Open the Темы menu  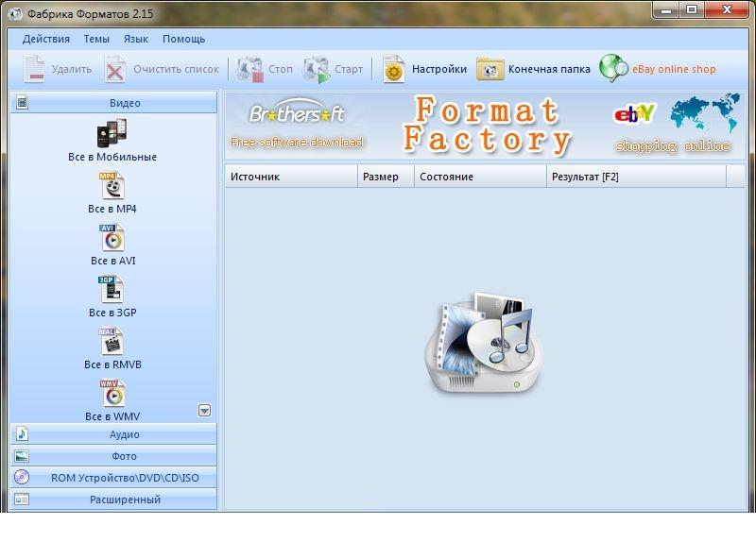point(96,39)
